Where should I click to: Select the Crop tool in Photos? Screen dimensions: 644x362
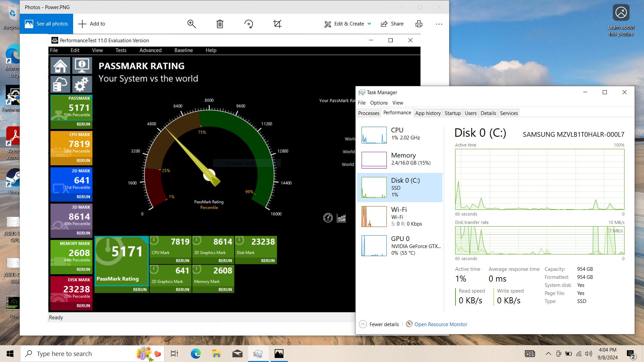pos(277,24)
